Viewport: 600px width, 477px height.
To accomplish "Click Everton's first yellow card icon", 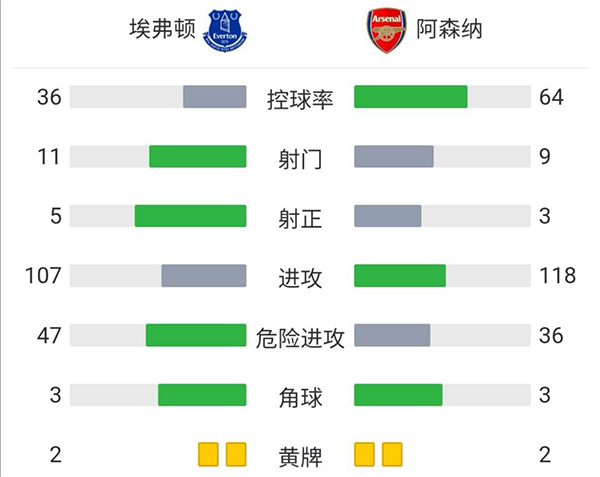I will (x=208, y=455).
